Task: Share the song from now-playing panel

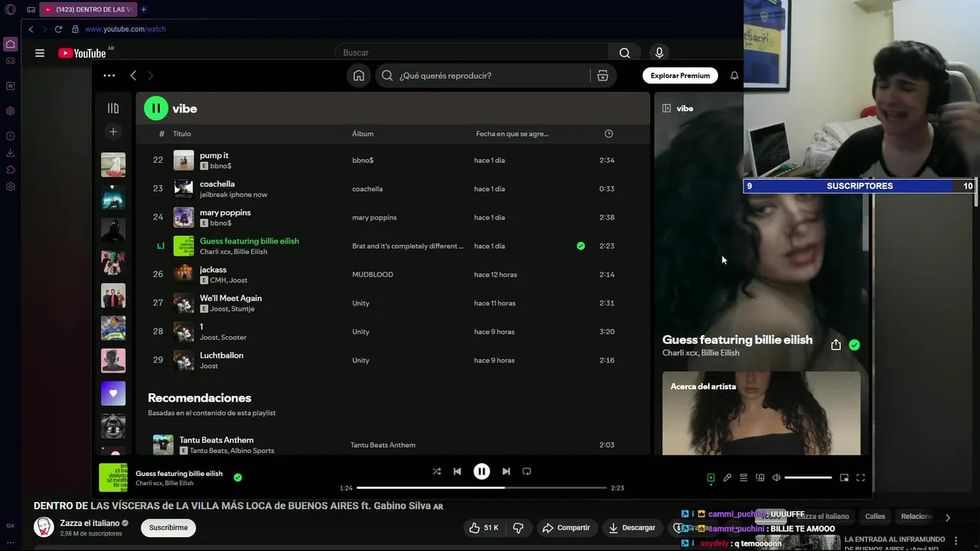Action: coord(836,345)
